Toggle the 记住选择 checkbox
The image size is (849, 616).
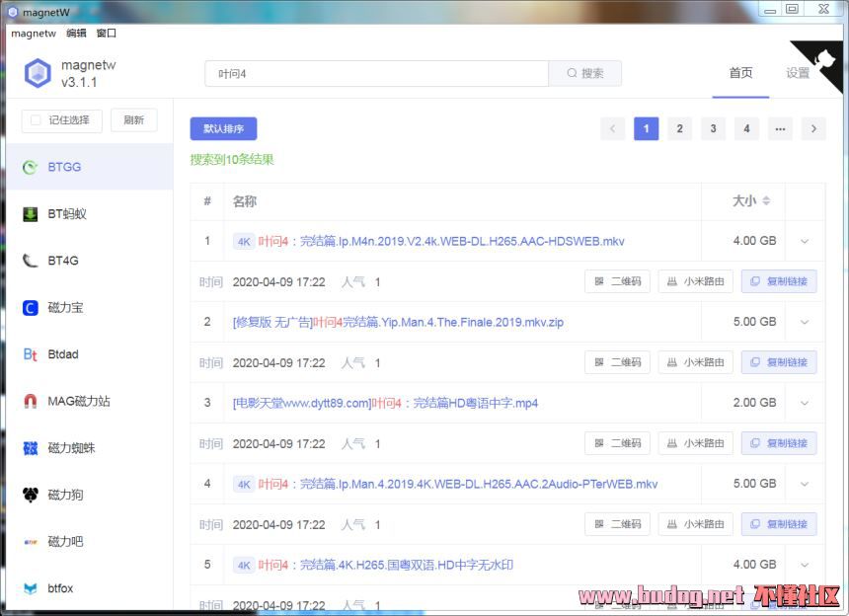click(x=37, y=120)
